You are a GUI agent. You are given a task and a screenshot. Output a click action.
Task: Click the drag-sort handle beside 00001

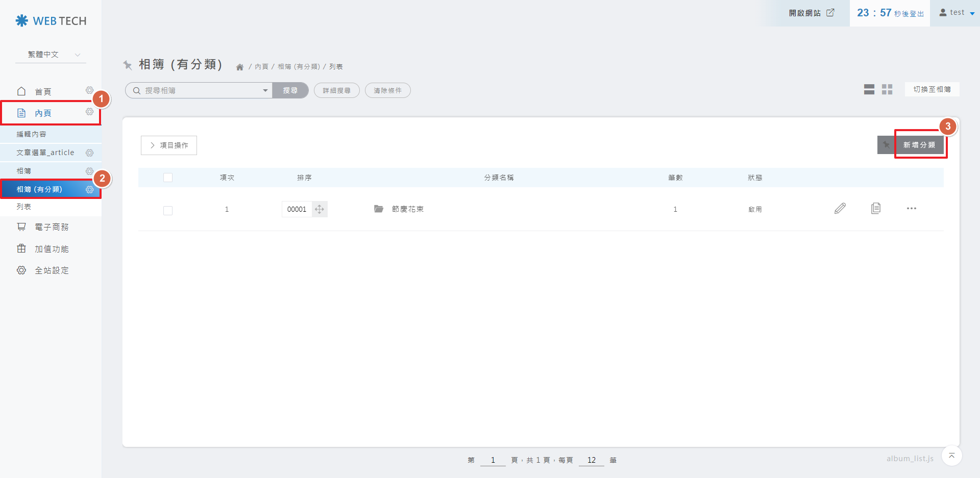[x=320, y=209]
